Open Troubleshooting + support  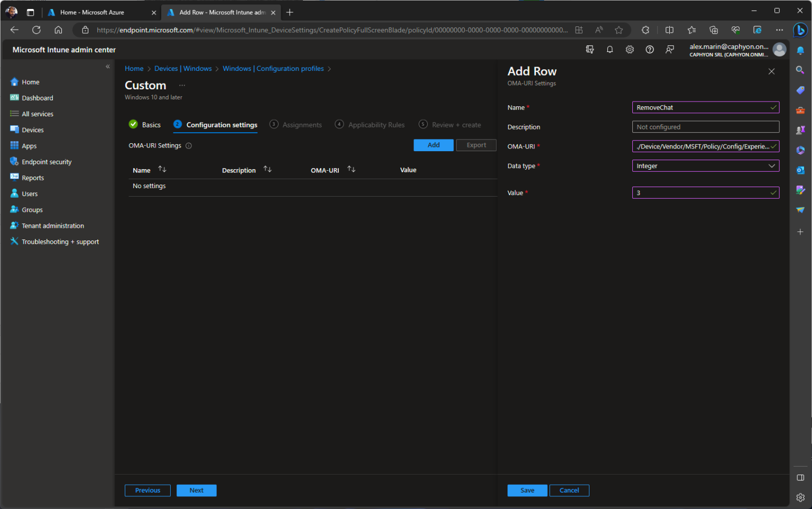60,242
